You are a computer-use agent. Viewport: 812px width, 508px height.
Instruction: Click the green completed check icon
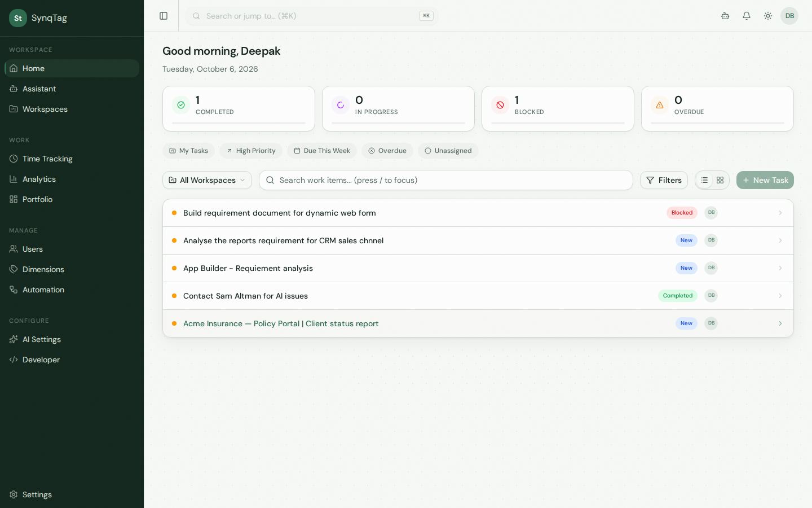(x=181, y=105)
